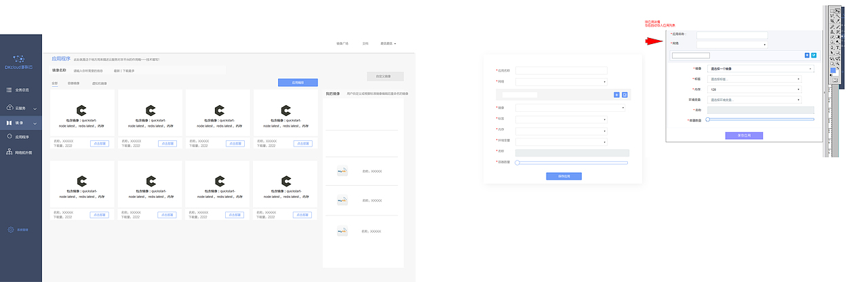Open the 请选择环境变量 dropdown
This screenshot has height=282, width=868.
754,99
